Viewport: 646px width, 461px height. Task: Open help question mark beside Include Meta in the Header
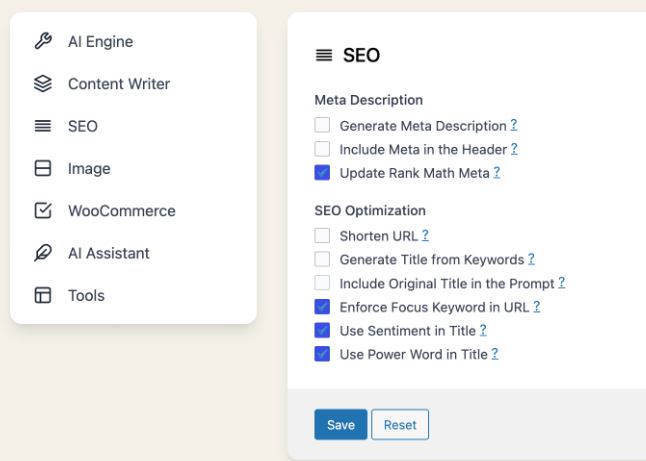514,149
